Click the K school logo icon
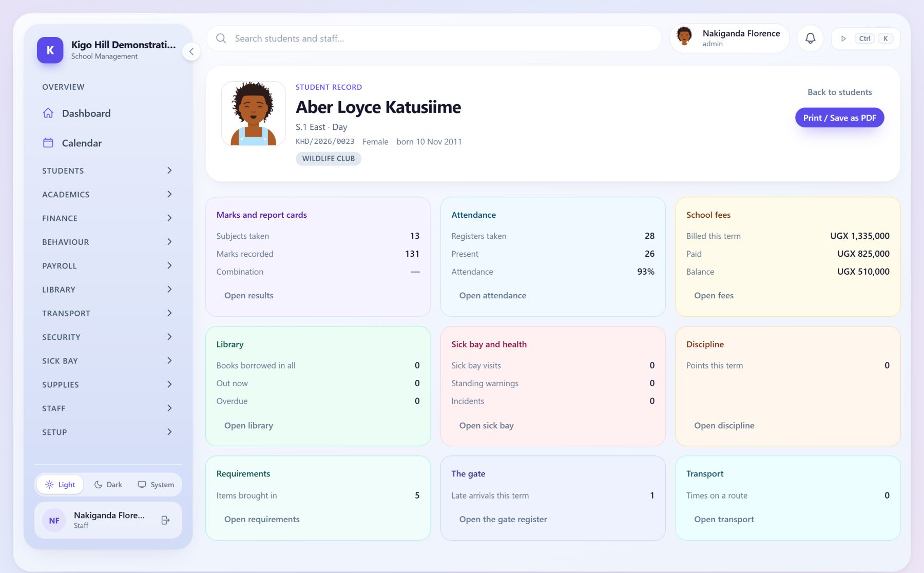Image resolution: width=924 pixels, height=573 pixels. pos(50,50)
